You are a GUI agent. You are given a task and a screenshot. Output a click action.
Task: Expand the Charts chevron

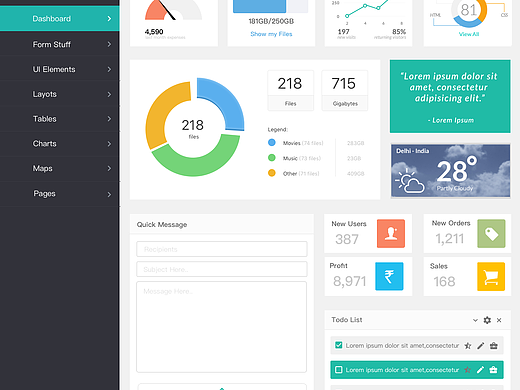tap(109, 144)
